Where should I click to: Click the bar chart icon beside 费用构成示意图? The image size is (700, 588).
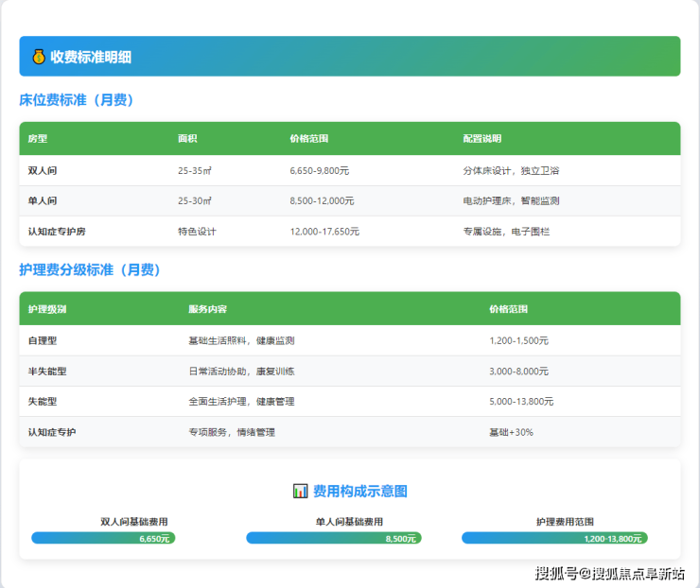point(300,491)
